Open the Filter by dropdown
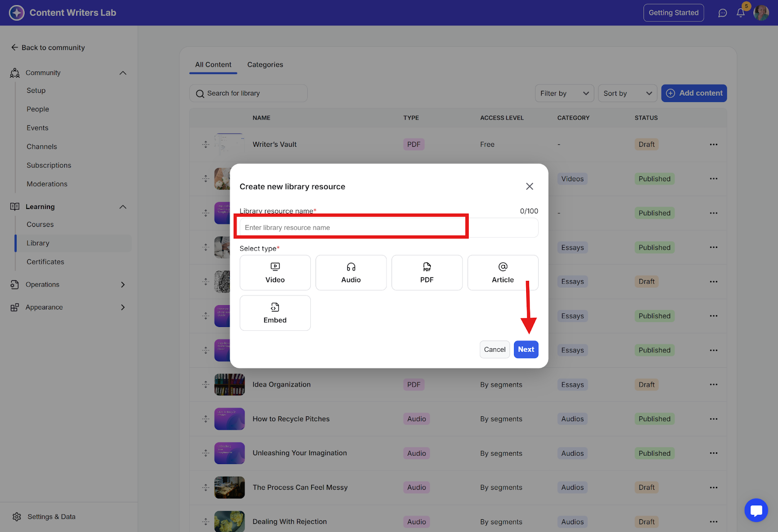The width and height of the screenshot is (778, 532). tap(564, 93)
